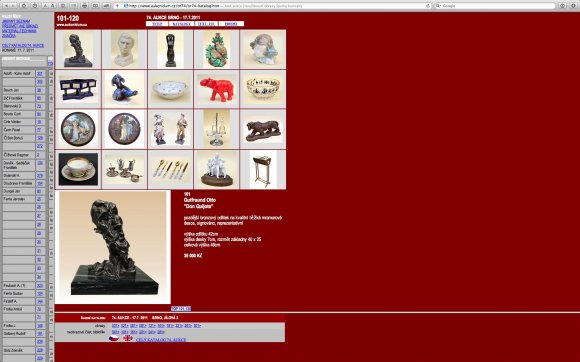
Task: Open thumbnail of cutlery with handles
Action: point(171,169)
